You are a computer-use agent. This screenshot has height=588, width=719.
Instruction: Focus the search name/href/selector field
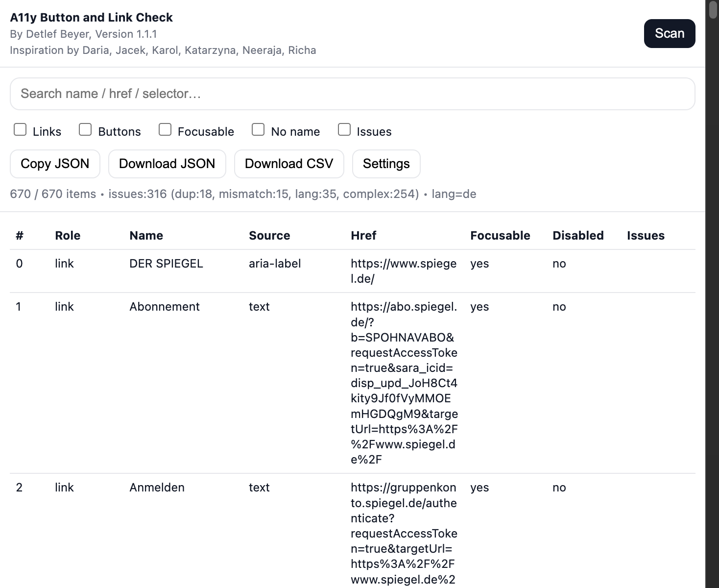click(352, 94)
